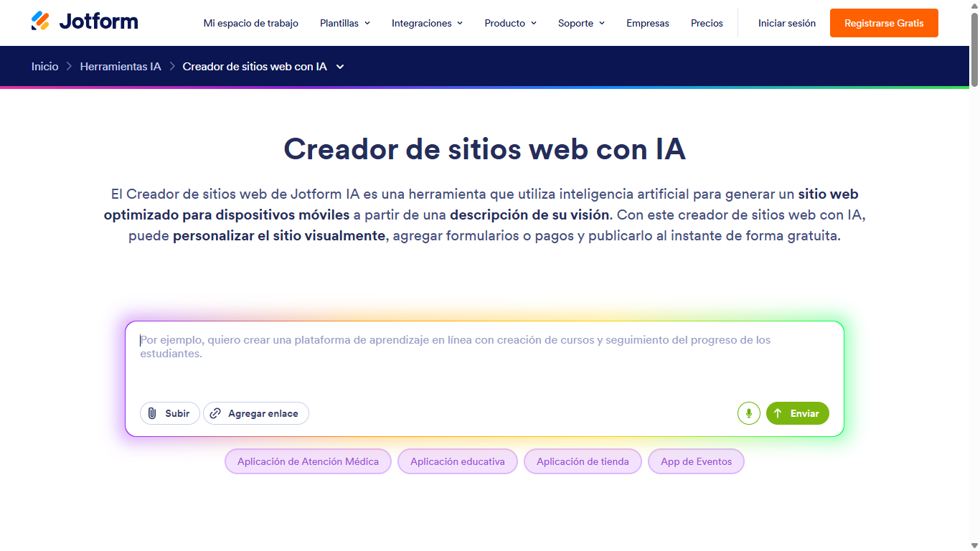
Task: Send the prompt with Enviar button
Action: pyautogui.click(x=798, y=413)
